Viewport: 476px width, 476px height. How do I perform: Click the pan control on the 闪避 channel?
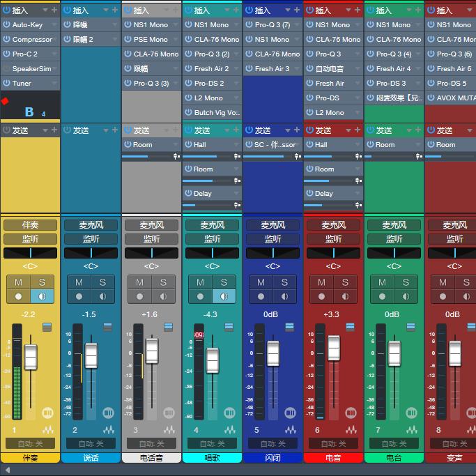pos(272,253)
